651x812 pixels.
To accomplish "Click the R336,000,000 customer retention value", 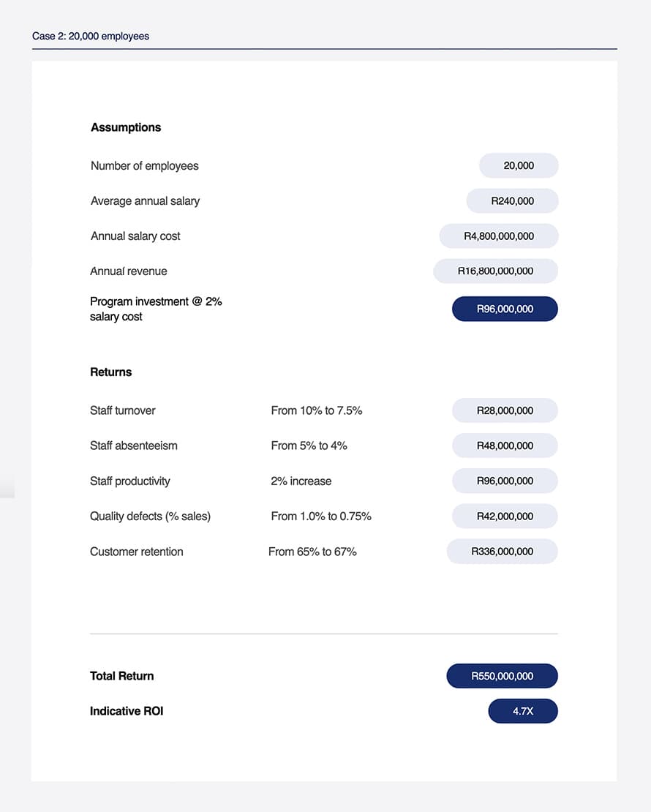I will (x=502, y=552).
